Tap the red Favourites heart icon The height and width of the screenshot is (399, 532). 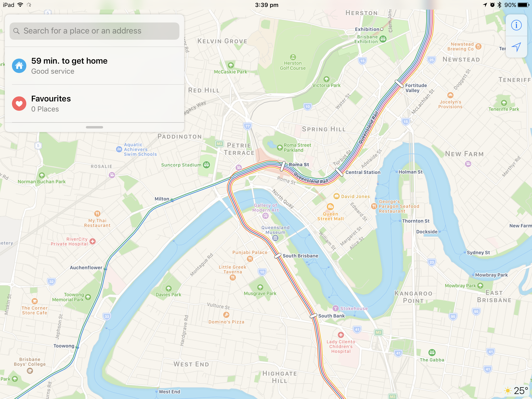[19, 103]
